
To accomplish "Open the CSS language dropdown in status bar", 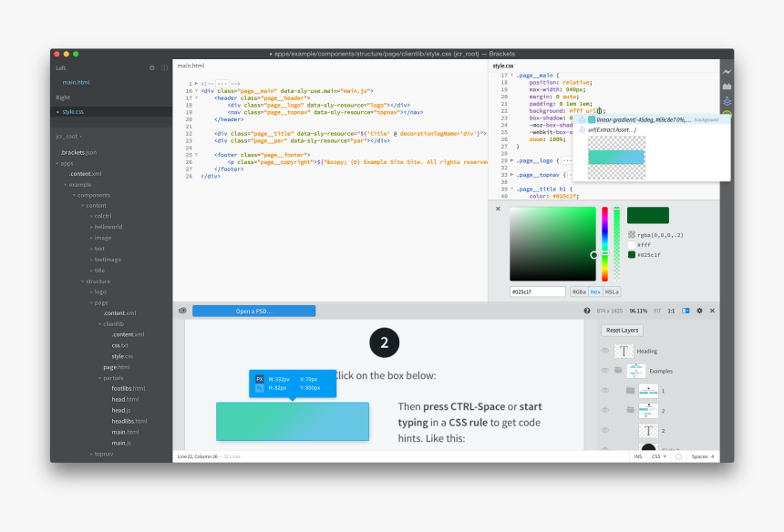I will 658,456.
